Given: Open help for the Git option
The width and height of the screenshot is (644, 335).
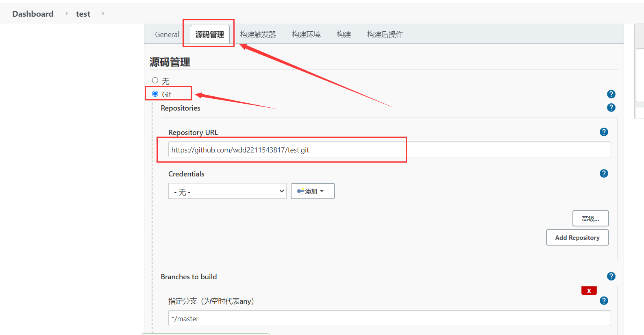Looking at the screenshot, I should tap(611, 94).
